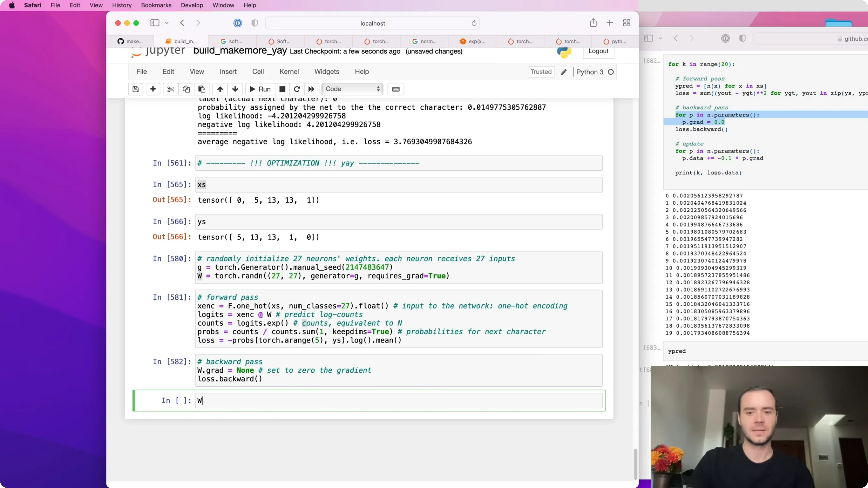The width and height of the screenshot is (868, 488).
Task: Interrupt the kernel with the stop icon
Action: pos(282,89)
